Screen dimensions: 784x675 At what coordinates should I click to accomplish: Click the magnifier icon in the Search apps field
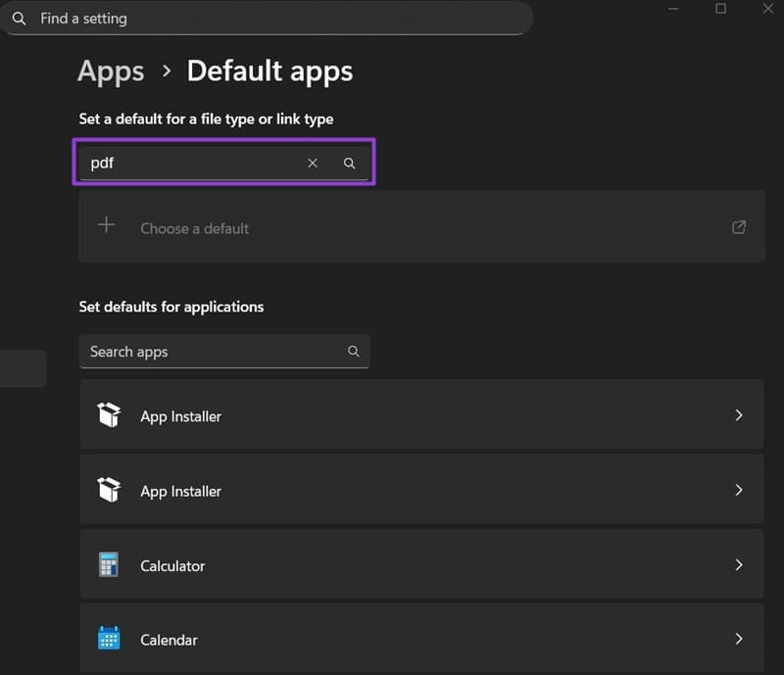click(353, 352)
